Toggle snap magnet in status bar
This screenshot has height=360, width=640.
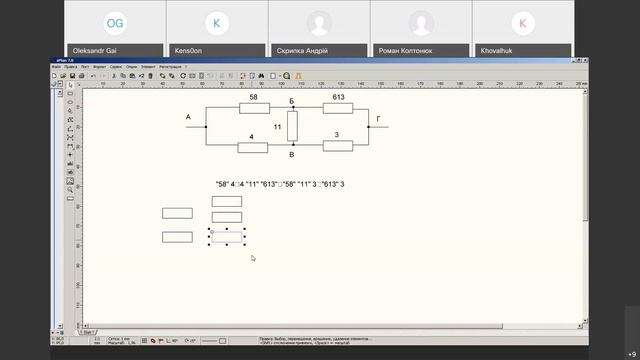(x=153, y=340)
